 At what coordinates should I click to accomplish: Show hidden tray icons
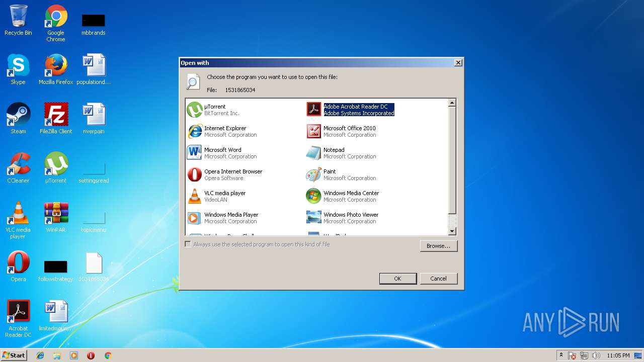tap(561, 355)
